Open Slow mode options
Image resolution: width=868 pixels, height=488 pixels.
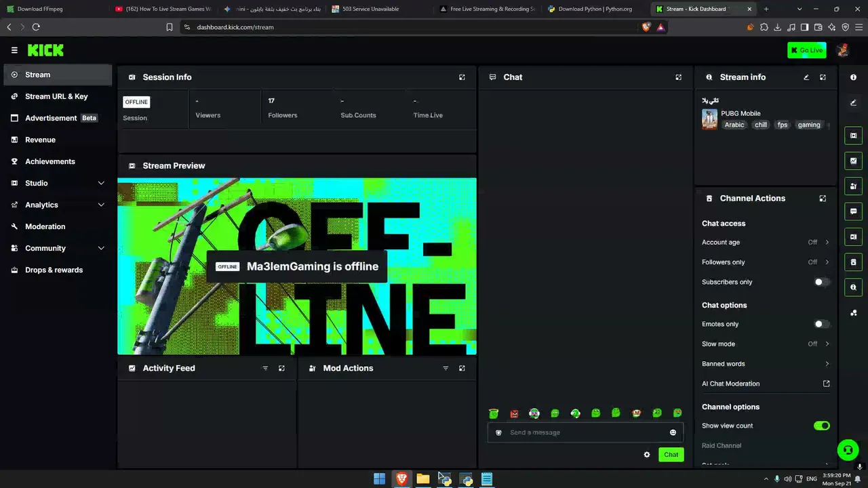pos(766,344)
